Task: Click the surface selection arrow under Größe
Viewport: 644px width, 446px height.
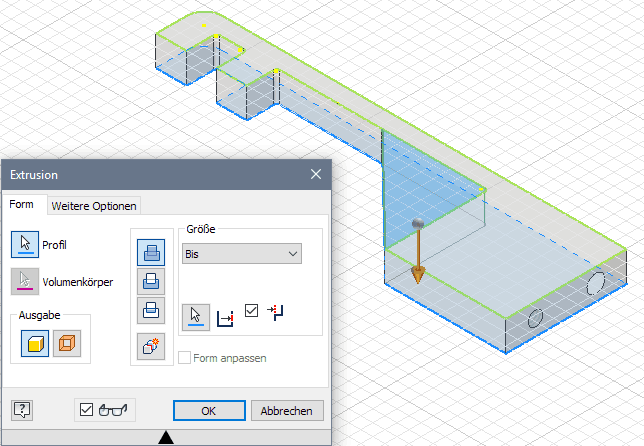Action: 196,317
